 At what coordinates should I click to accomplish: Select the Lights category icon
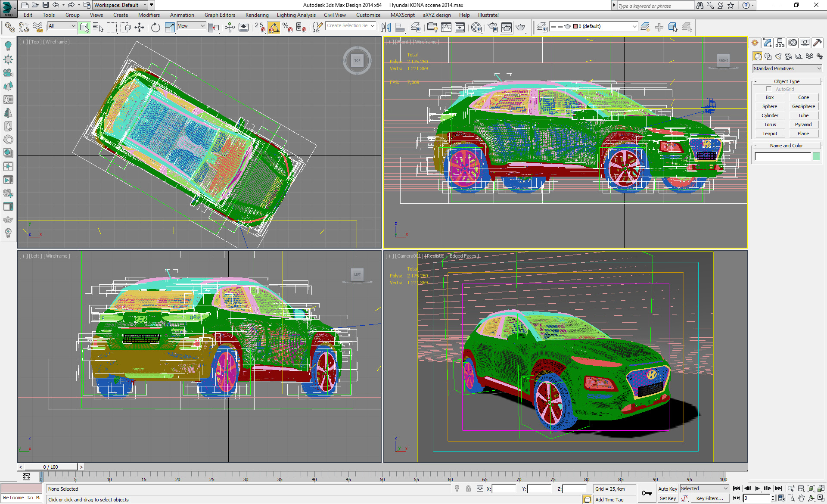(778, 56)
